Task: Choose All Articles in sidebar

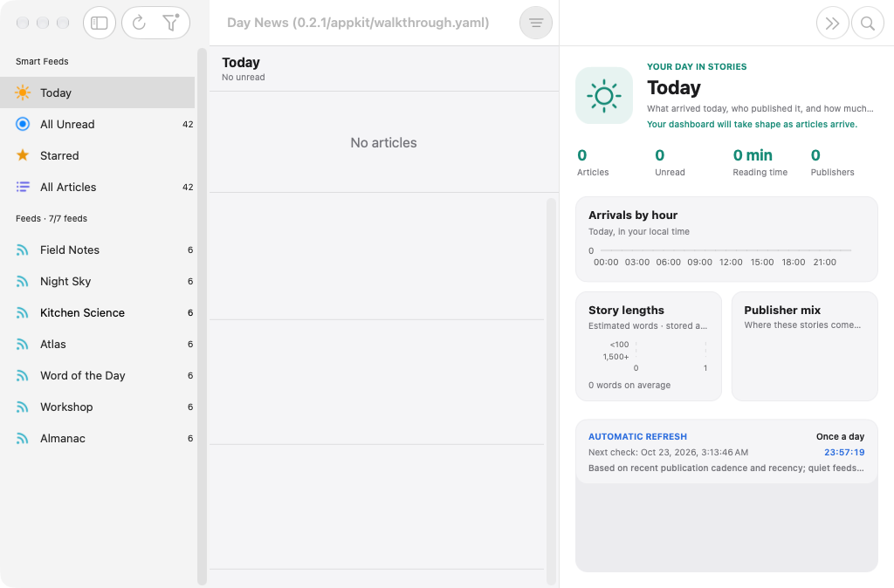Action: [98, 187]
